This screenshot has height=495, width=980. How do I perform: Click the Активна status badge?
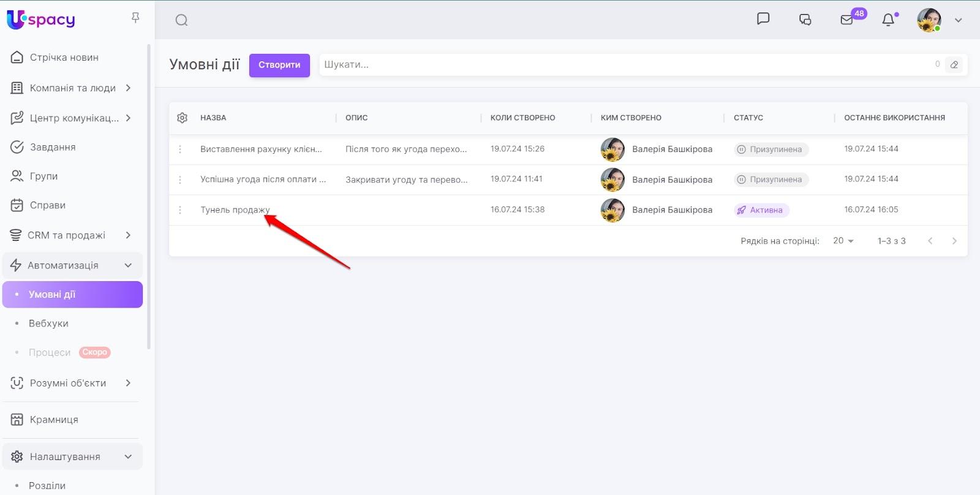761,210
